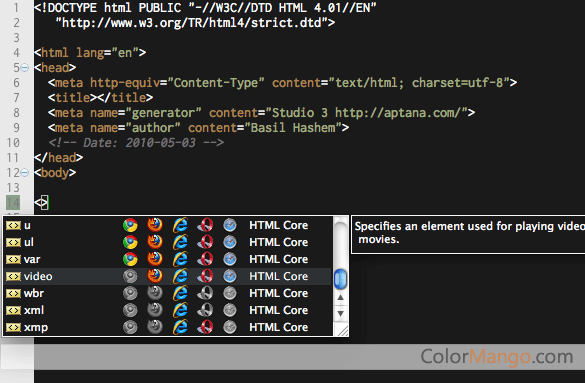Image resolution: width=585 pixels, height=383 pixels.
Task: Select the 'xml' autocomplete suggestion
Action: point(168,310)
